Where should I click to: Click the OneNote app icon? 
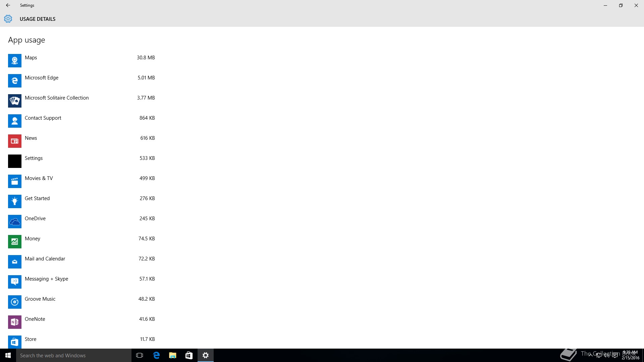(15, 322)
